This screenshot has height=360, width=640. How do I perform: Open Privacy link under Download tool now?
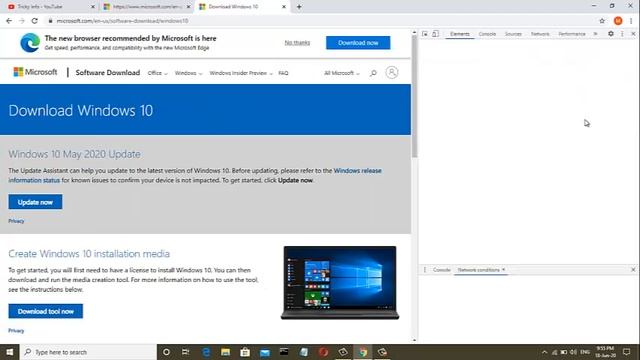pos(16,331)
